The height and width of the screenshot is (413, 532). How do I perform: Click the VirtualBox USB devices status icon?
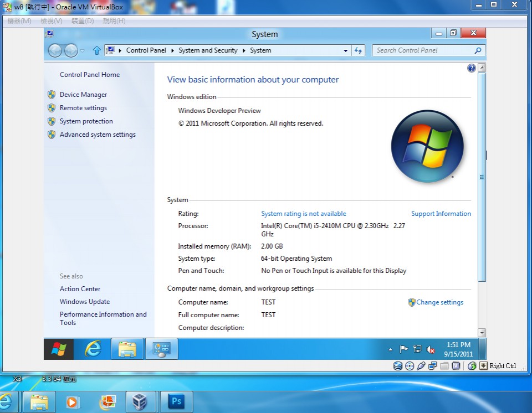click(421, 365)
